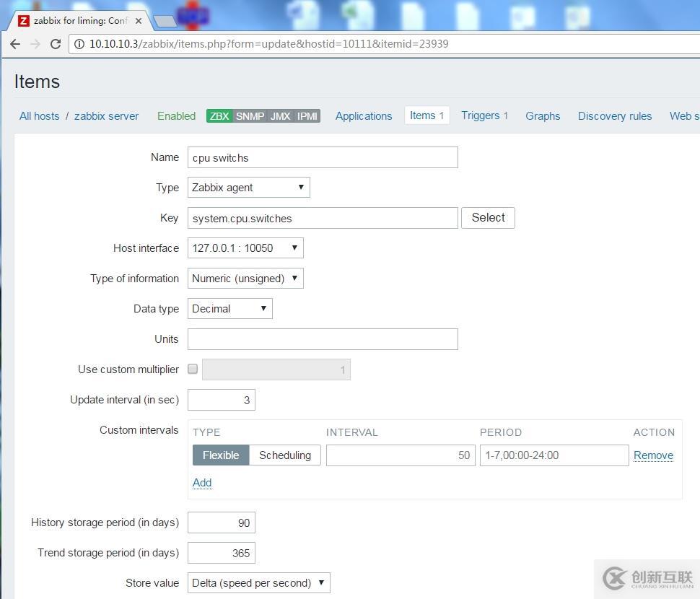Image resolution: width=700 pixels, height=599 pixels.
Task: Open the Graphs tab
Action: coord(543,116)
